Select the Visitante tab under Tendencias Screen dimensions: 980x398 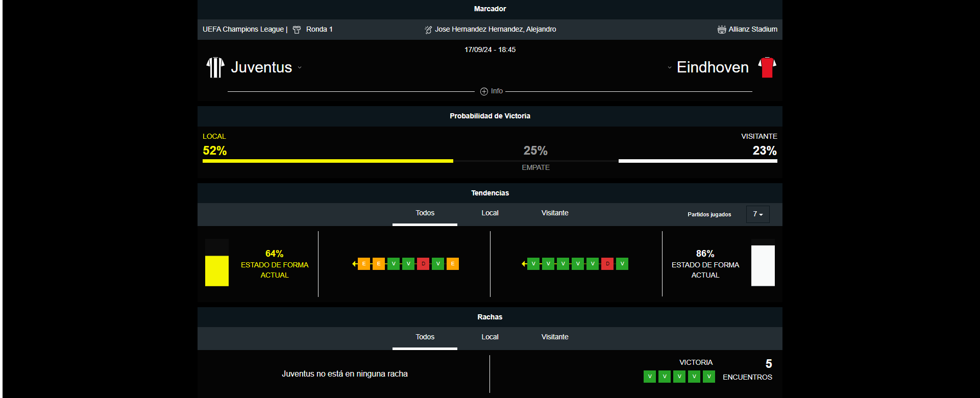click(555, 213)
